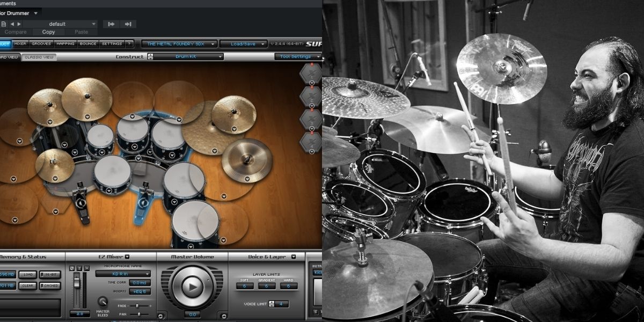Screen dimensions: 644x322
Task: Open the KD R In microphone dropdown
Action: (122, 274)
